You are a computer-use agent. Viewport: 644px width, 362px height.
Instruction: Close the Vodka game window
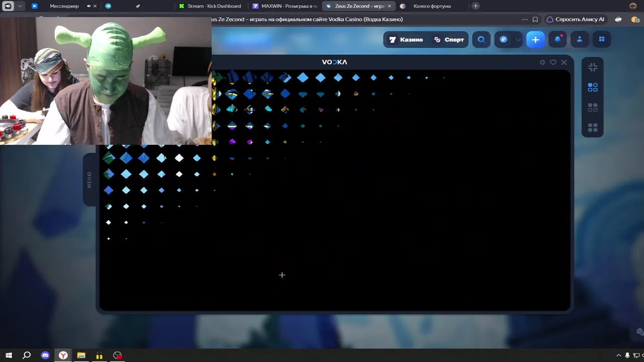point(564,62)
